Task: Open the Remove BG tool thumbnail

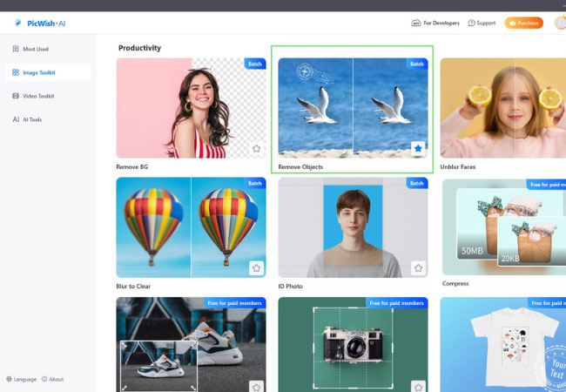Action: [x=192, y=108]
